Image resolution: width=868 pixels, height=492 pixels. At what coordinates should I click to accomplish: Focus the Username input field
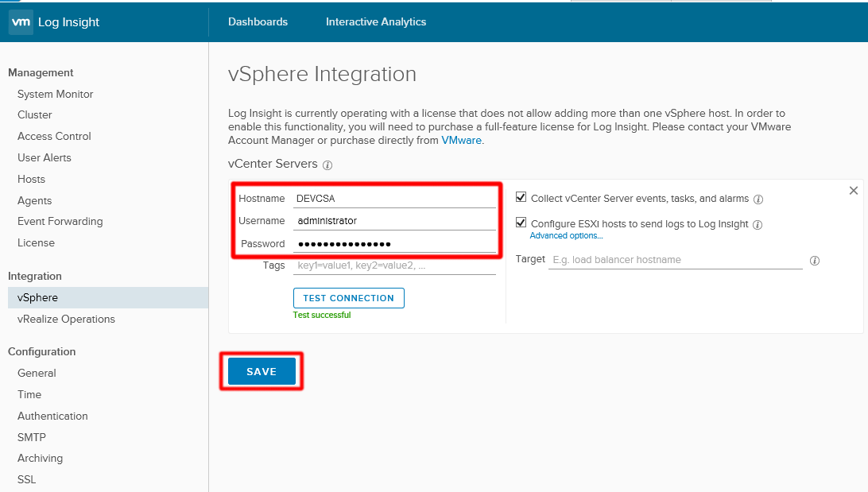point(395,221)
